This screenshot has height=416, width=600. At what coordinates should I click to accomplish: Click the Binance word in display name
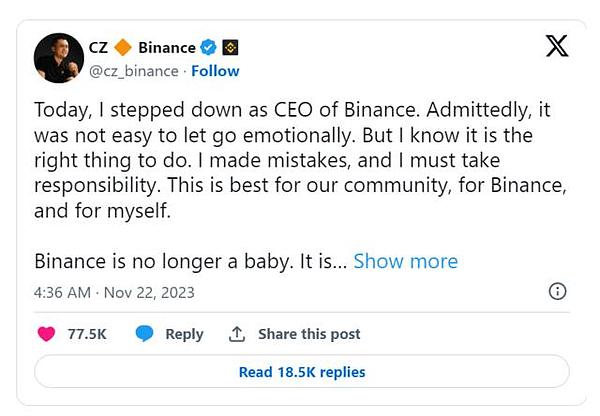[x=166, y=47]
